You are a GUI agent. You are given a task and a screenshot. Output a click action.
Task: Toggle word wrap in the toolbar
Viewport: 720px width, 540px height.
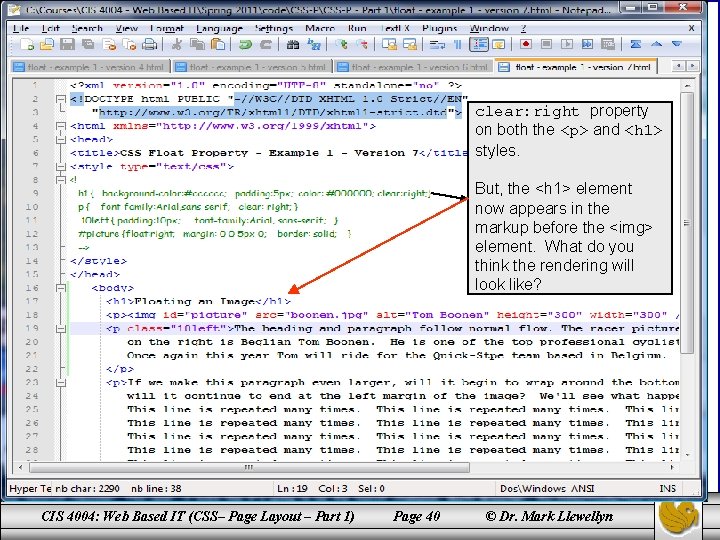437,44
